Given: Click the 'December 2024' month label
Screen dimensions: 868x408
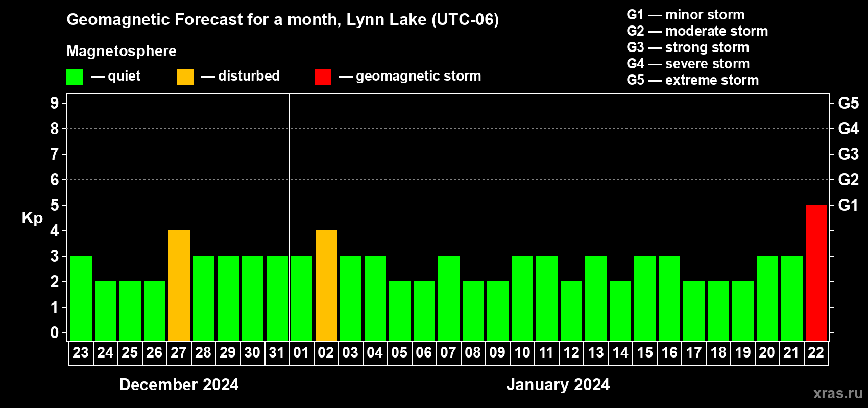Looking at the screenshot, I should click(x=179, y=385).
